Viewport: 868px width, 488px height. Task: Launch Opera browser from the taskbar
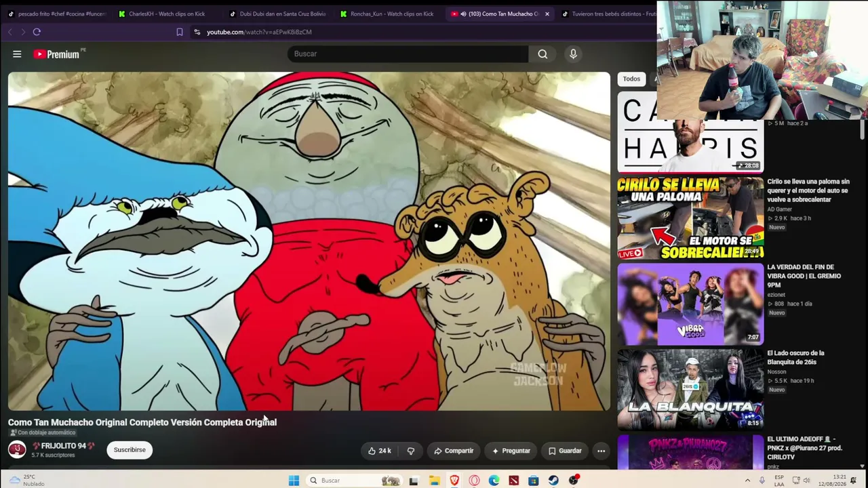[x=474, y=481]
